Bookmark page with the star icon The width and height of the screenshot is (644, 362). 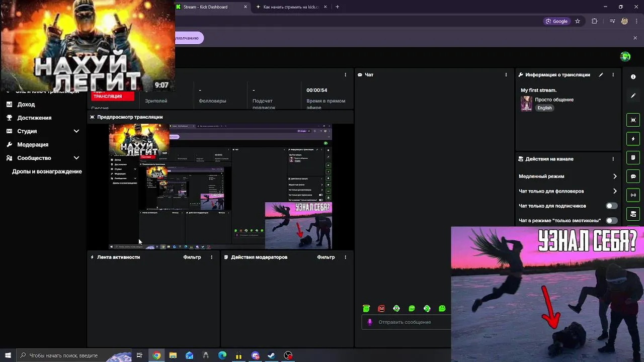tap(578, 21)
